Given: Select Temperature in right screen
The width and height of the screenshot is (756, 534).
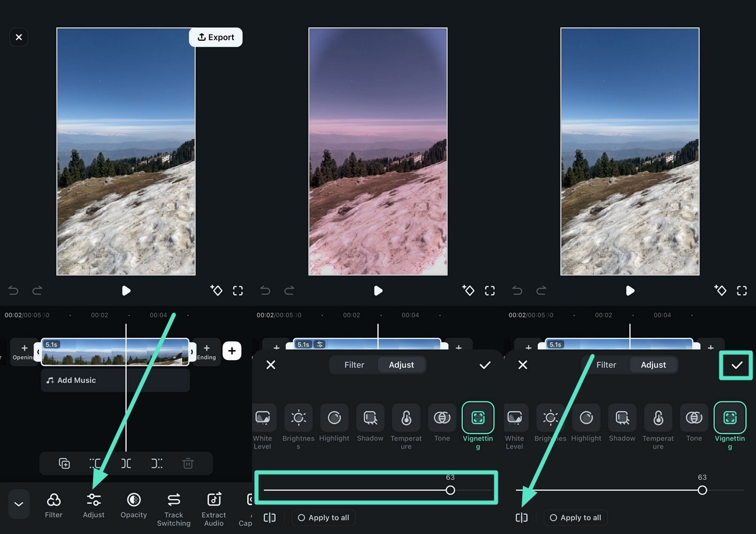Looking at the screenshot, I should pyautogui.click(x=658, y=426).
